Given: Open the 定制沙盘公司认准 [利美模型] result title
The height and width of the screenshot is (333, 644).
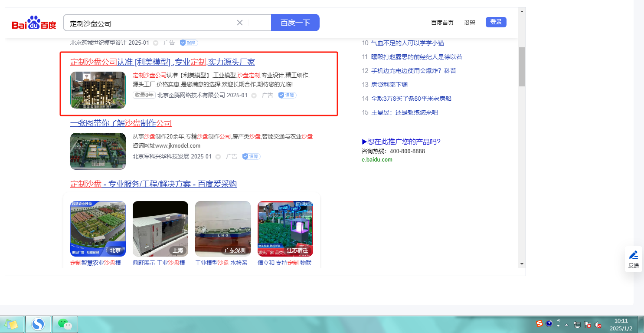Looking at the screenshot, I should point(163,62).
